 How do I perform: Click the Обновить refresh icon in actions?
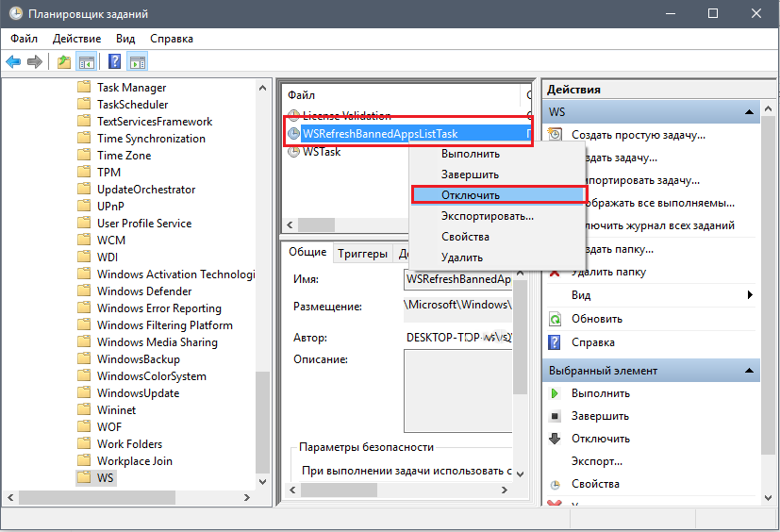click(555, 319)
